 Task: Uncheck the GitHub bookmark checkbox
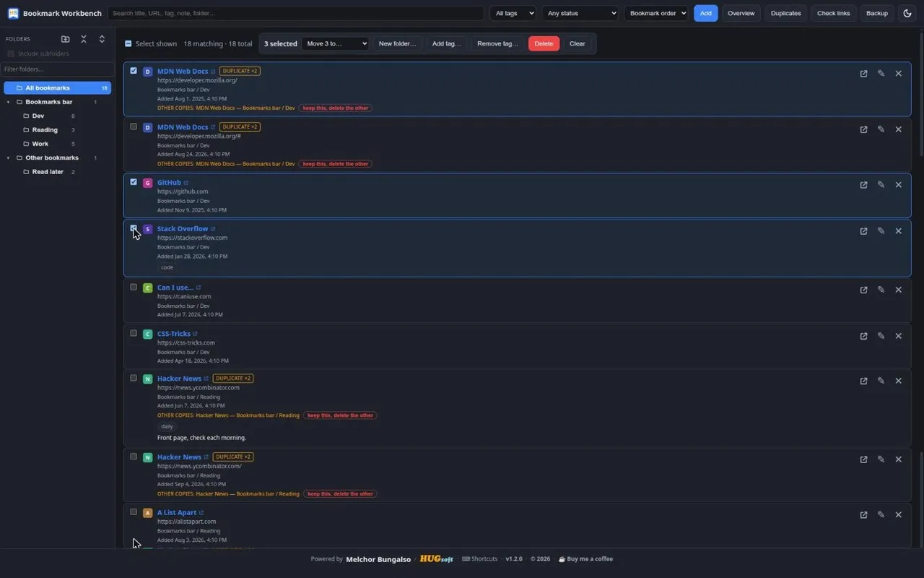coord(134,182)
